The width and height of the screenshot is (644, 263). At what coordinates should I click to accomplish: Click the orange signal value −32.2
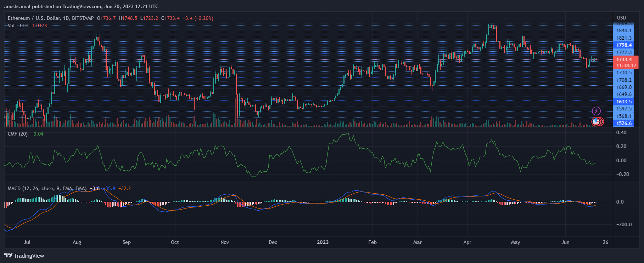click(124, 188)
